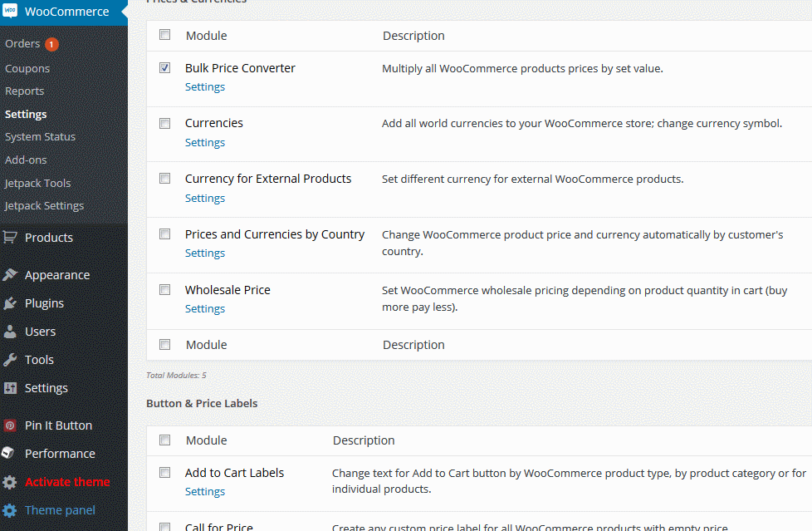The image size is (812, 531).
Task: Click the Activate theme gear icon
Action: point(10,482)
